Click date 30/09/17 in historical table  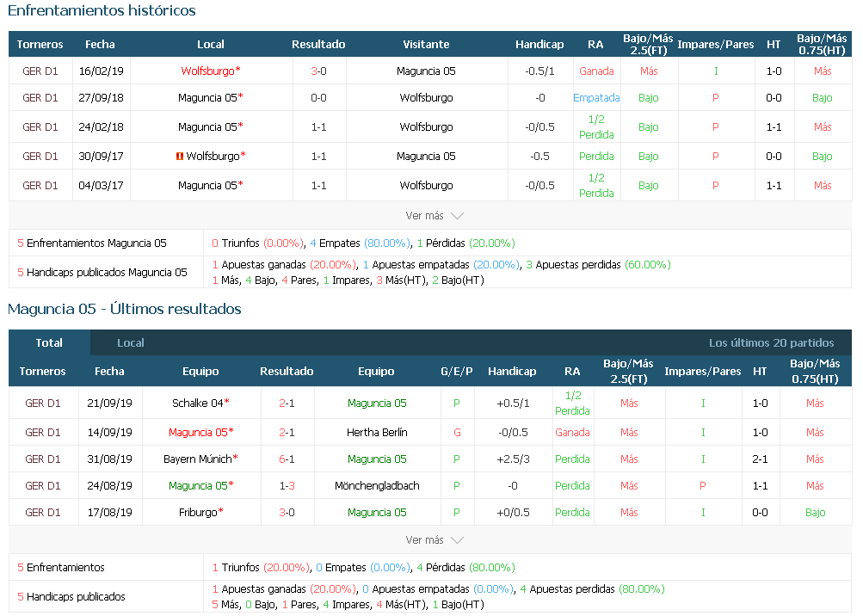tap(101, 157)
